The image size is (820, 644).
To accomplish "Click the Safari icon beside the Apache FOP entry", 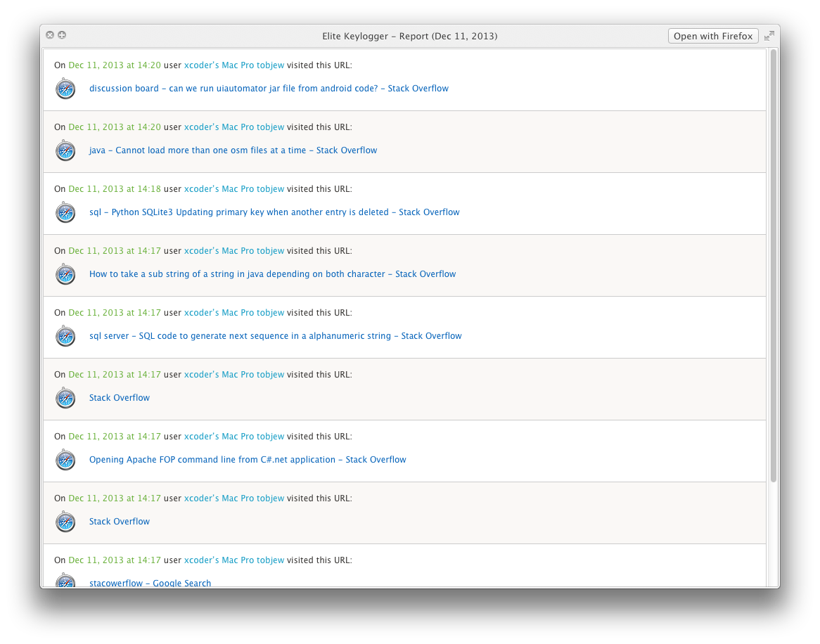I will coord(65,460).
